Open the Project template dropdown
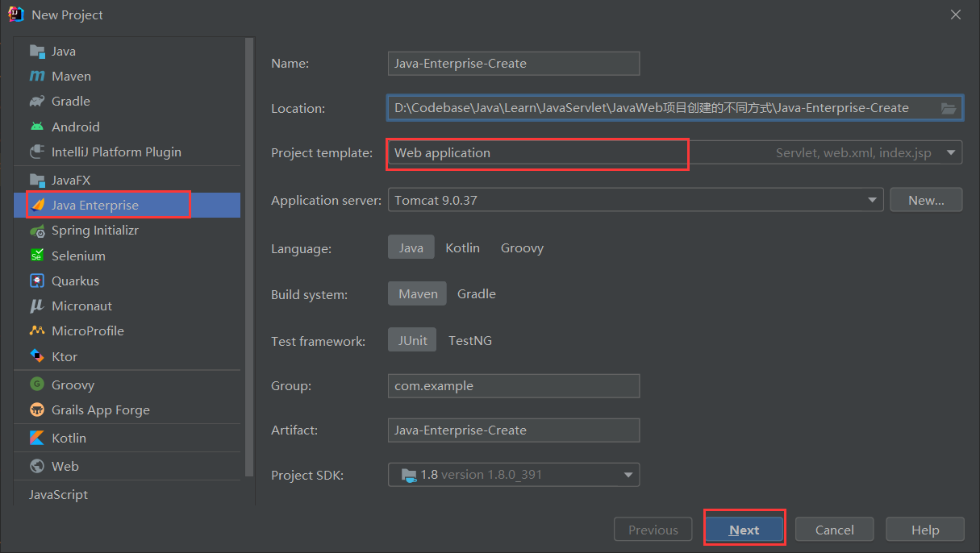 point(951,152)
